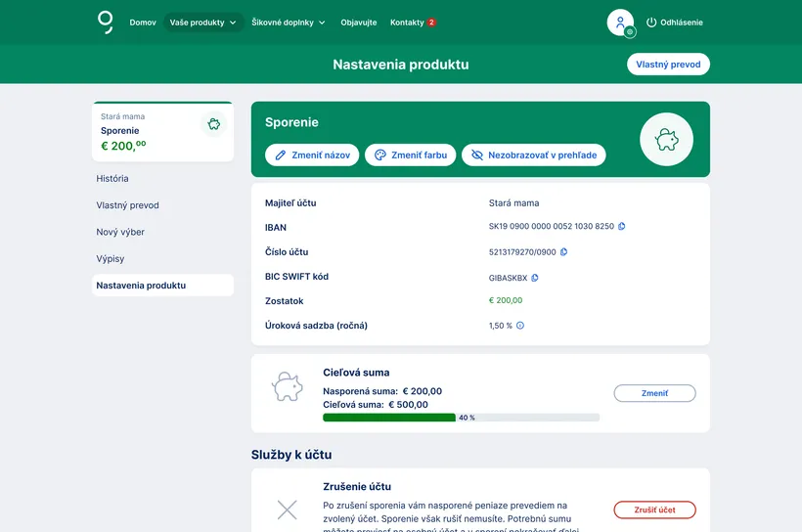Click the bank logo in header
This screenshot has height=532, width=802.
tap(106, 22)
